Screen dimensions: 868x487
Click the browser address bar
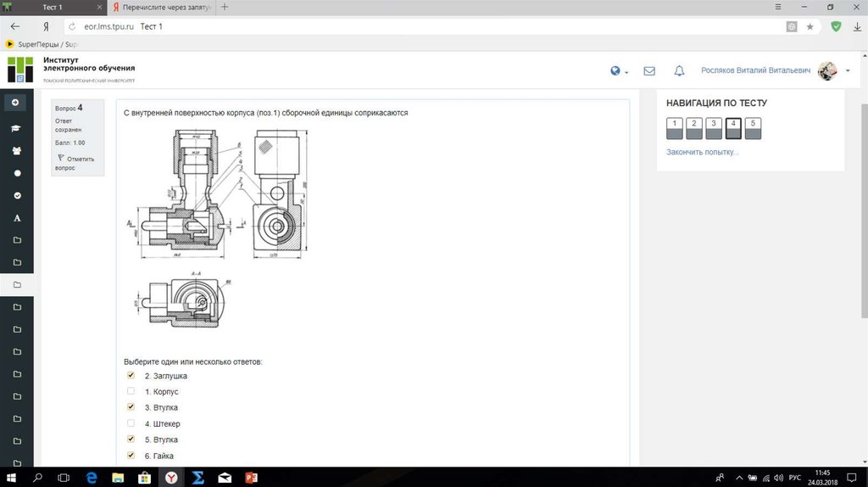[x=424, y=26]
